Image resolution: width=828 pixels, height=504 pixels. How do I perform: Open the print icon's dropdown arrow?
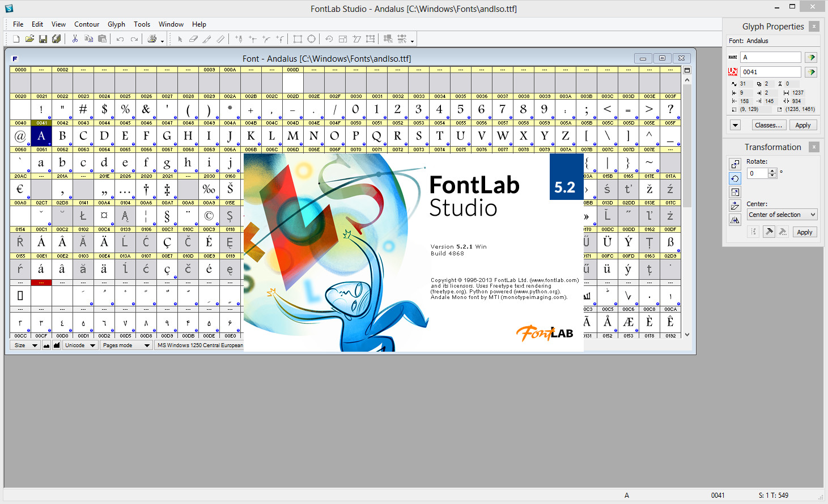tap(162, 40)
